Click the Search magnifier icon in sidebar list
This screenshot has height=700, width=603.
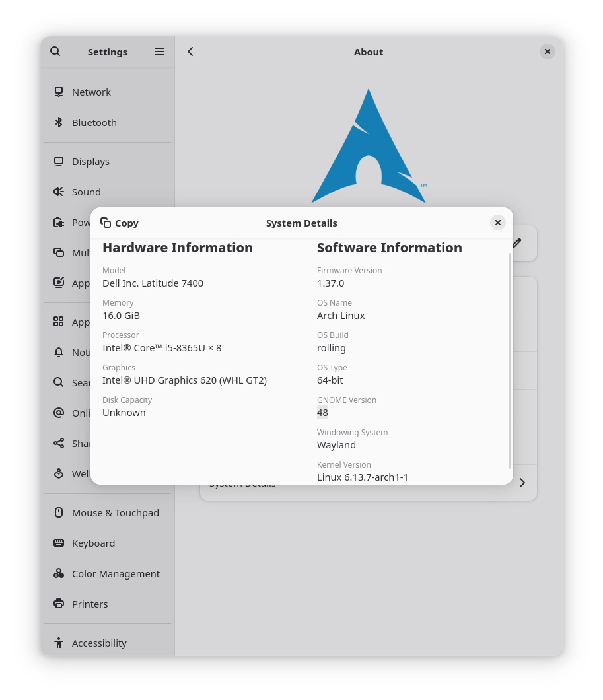(59, 382)
